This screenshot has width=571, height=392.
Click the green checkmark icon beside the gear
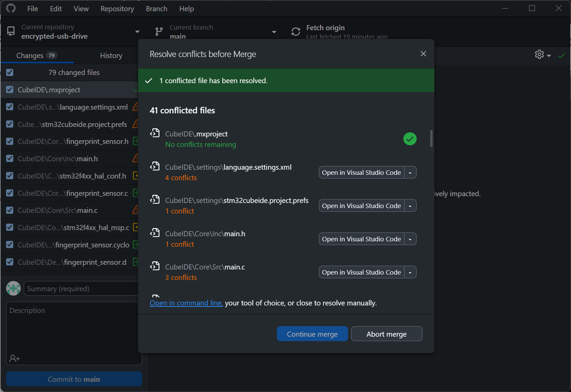[x=562, y=55]
